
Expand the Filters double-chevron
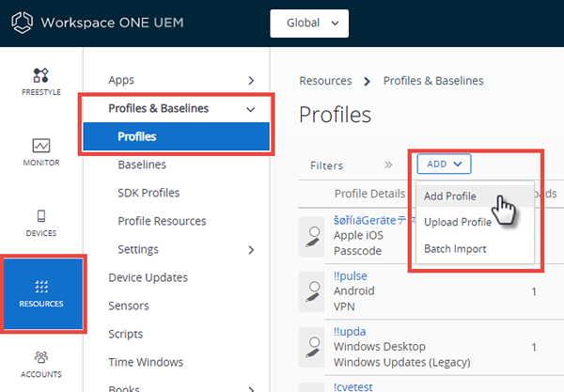tap(388, 165)
